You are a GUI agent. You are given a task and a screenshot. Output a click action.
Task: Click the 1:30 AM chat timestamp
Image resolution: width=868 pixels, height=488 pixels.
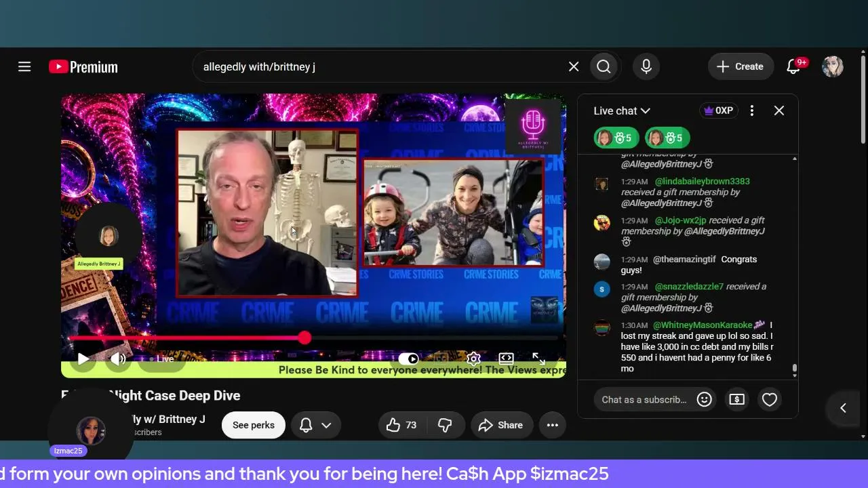click(635, 325)
